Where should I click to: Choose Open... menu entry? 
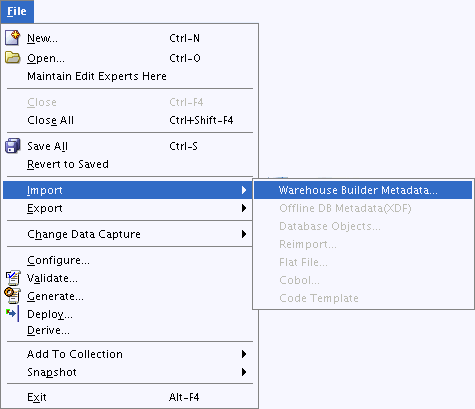46,58
